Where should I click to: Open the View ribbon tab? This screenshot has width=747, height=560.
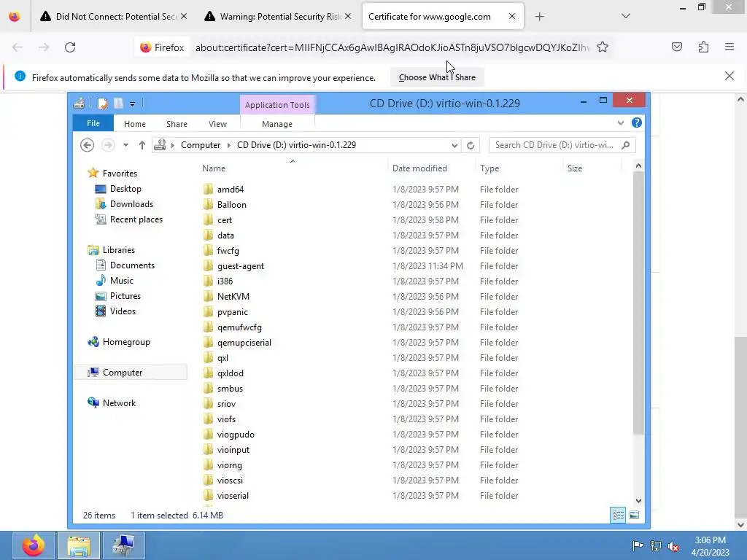click(217, 124)
